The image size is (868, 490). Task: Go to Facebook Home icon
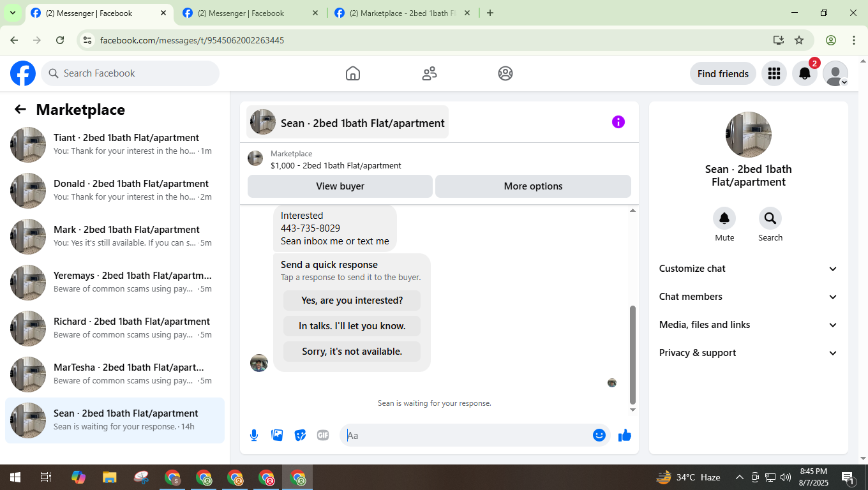click(353, 73)
